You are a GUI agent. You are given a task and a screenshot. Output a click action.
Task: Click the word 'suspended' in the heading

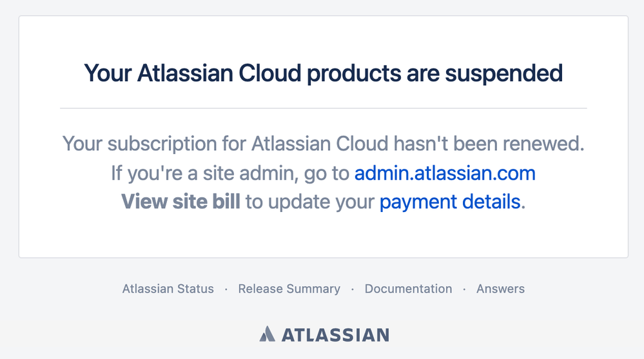point(504,74)
